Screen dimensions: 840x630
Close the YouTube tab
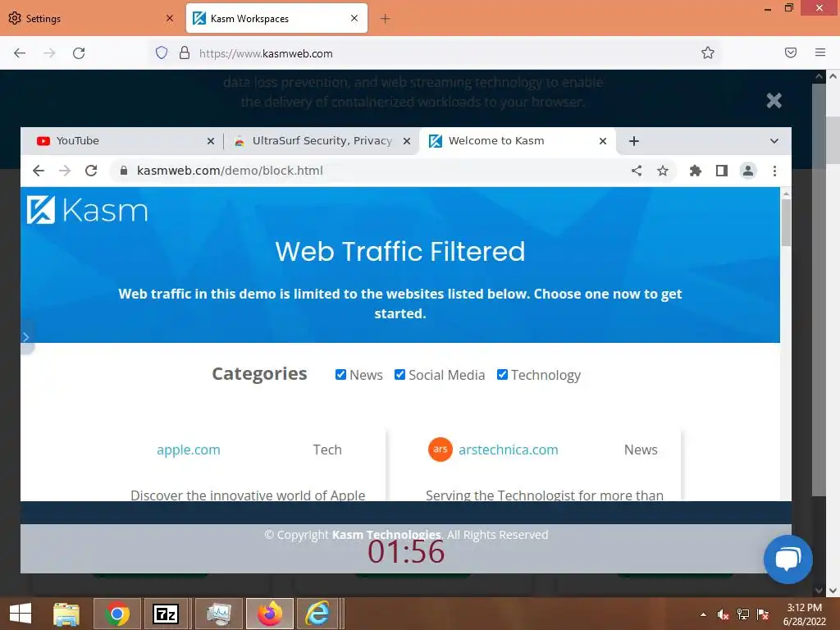click(x=211, y=141)
